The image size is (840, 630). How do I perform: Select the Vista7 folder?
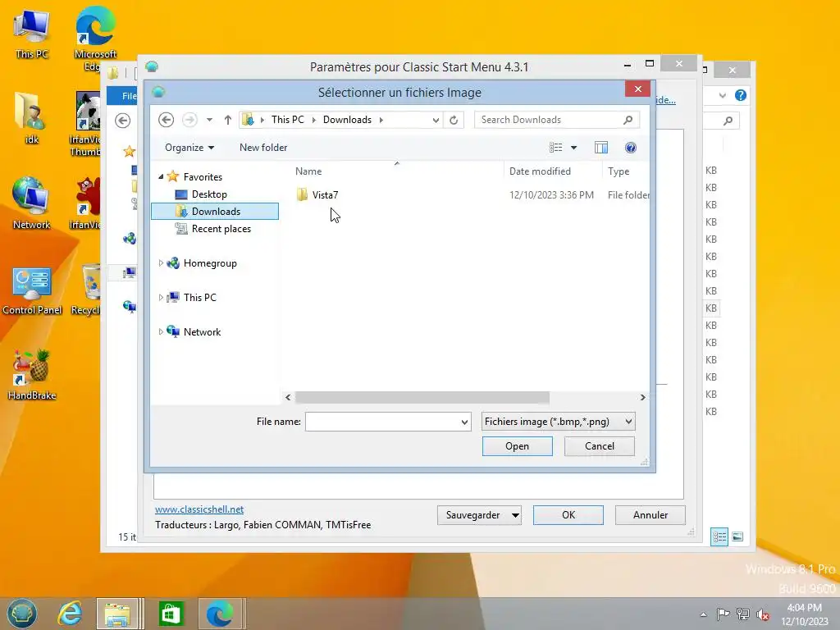325,195
